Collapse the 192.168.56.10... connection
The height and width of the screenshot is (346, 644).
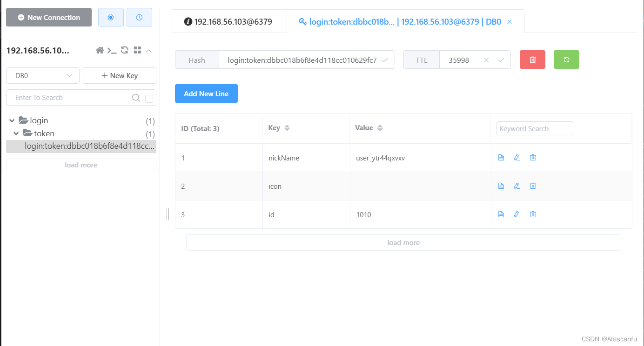149,50
